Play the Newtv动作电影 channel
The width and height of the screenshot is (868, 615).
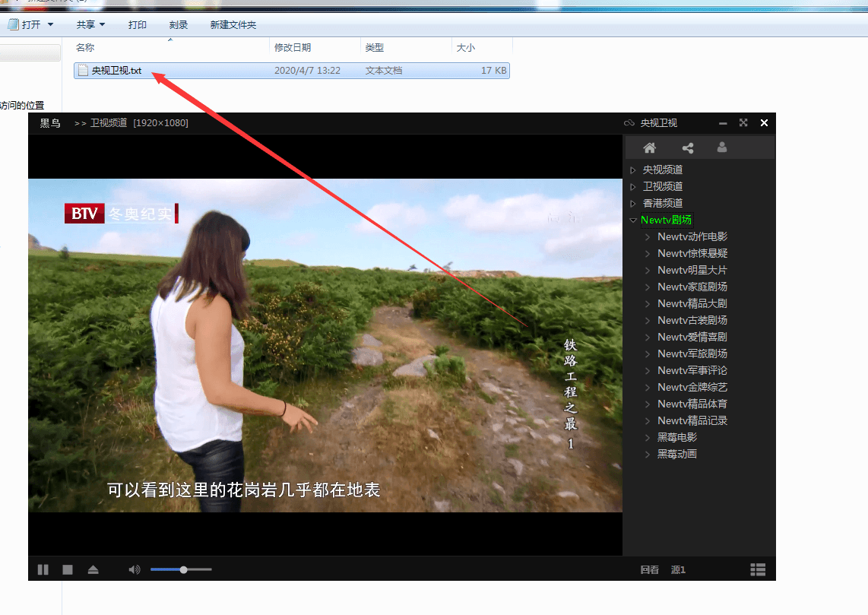pyautogui.click(x=692, y=236)
